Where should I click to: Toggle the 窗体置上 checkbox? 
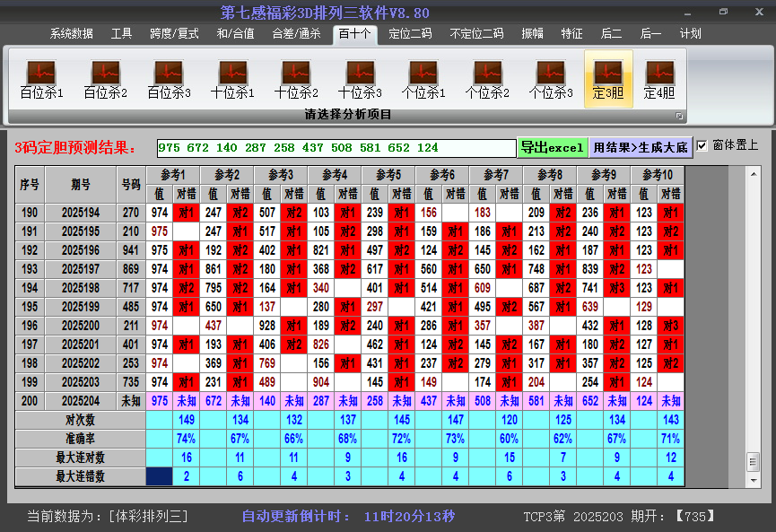click(702, 145)
